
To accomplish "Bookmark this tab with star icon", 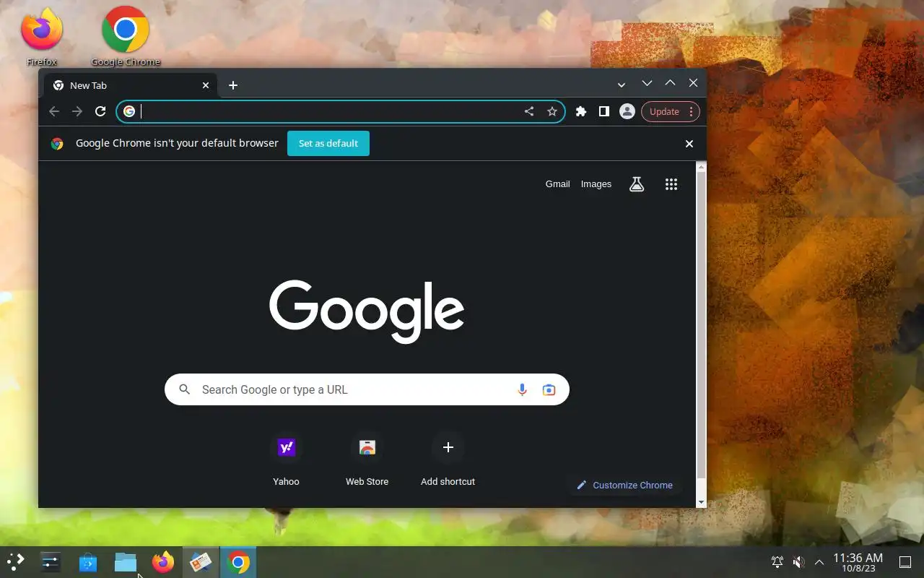I will pos(552,111).
